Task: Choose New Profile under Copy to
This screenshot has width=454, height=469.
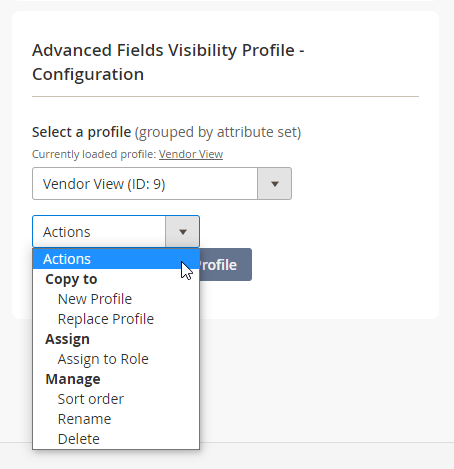Action: [95, 299]
